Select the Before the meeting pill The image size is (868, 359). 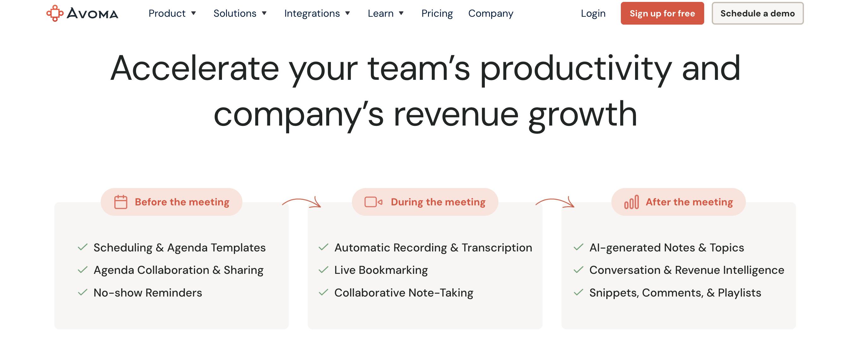click(171, 202)
